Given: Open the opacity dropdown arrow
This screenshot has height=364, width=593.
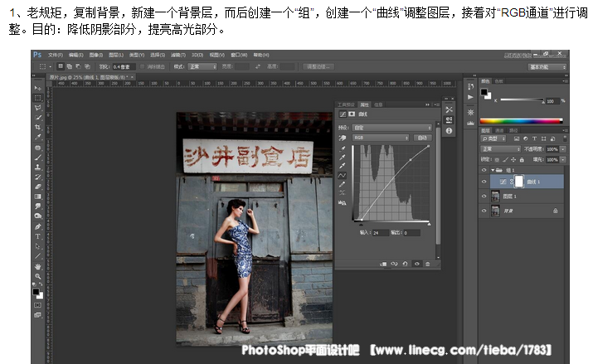Looking at the screenshot, I should pyautogui.click(x=563, y=149).
